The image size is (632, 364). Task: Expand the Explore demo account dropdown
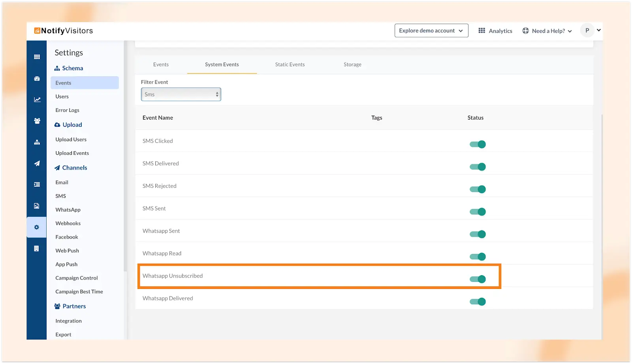(431, 31)
